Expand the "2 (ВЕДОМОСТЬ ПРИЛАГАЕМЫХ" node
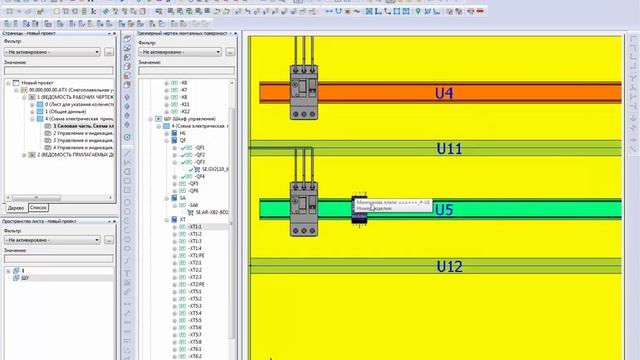The height and width of the screenshot is (360, 640). click(x=24, y=155)
